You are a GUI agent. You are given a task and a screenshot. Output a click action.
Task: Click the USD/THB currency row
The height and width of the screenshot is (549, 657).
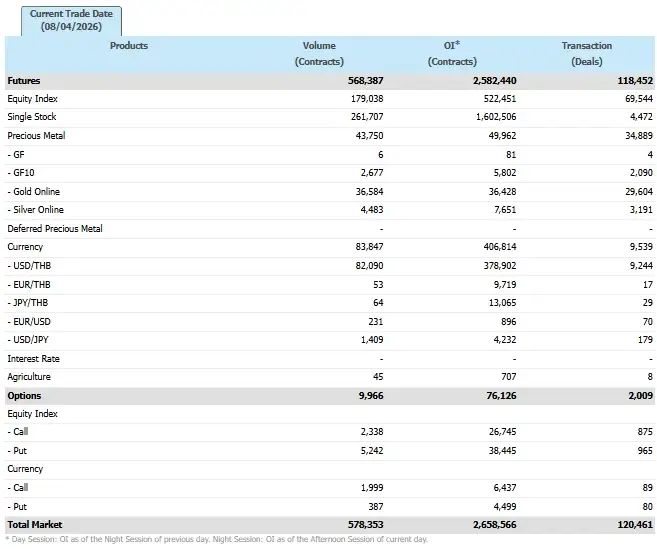coord(33,265)
